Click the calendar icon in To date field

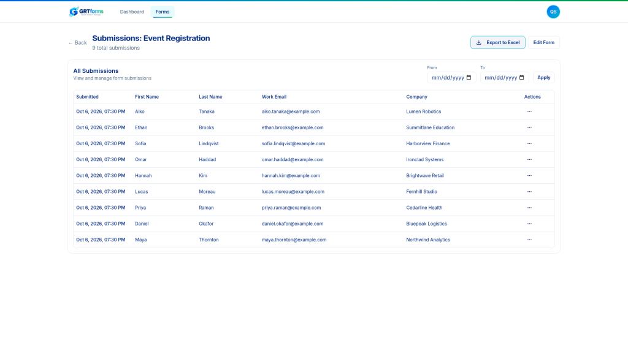(x=522, y=78)
